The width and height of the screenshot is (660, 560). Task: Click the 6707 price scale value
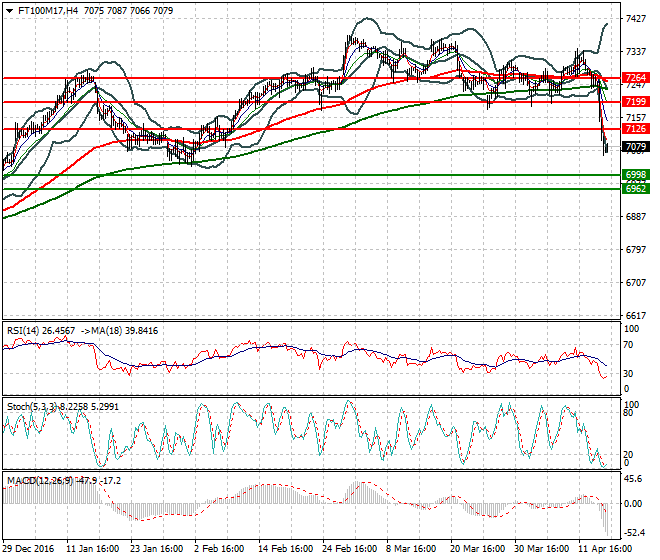coord(635,282)
